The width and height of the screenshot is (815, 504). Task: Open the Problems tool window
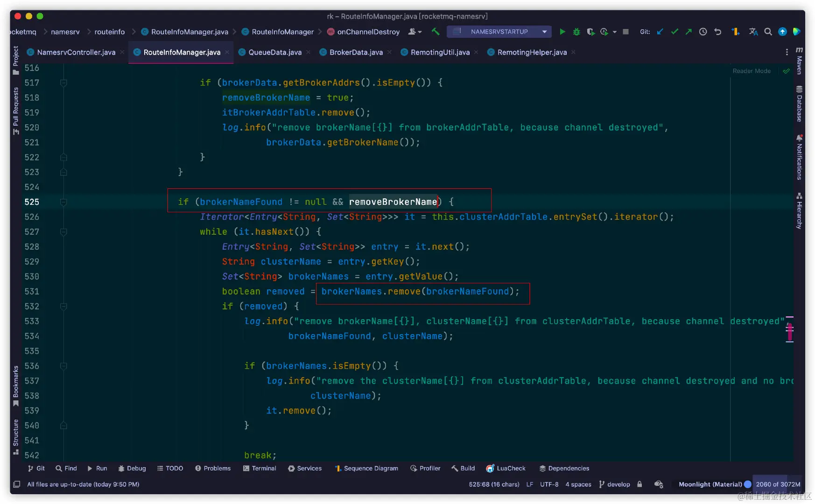click(213, 469)
